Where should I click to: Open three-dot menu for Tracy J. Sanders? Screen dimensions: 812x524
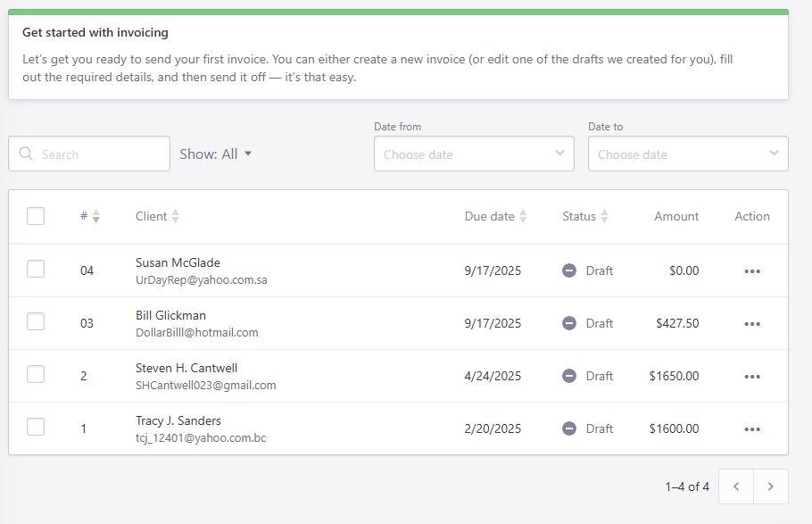(751, 429)
